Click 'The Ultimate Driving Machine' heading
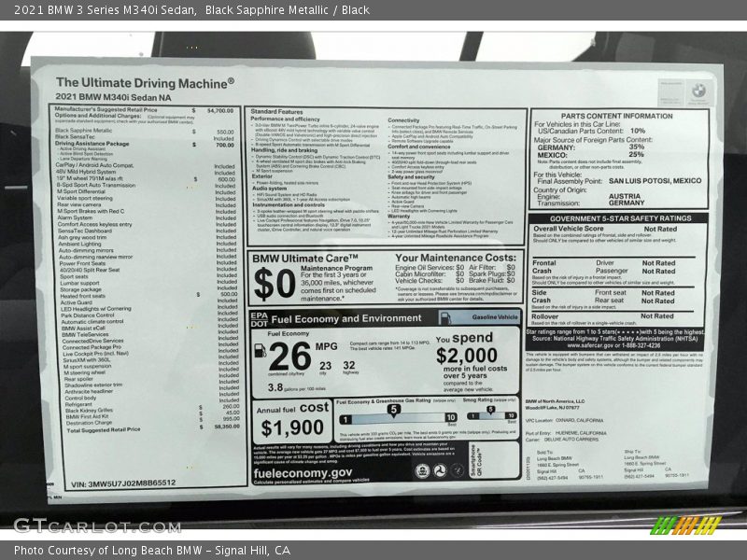Screen dimensions: 747x560 [145, 83]
